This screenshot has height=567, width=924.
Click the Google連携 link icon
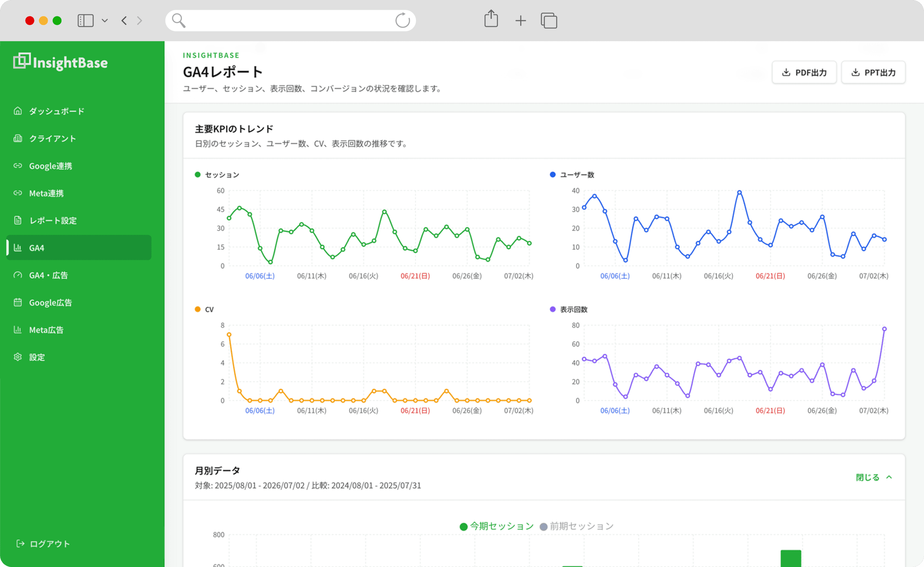[18, 166]
